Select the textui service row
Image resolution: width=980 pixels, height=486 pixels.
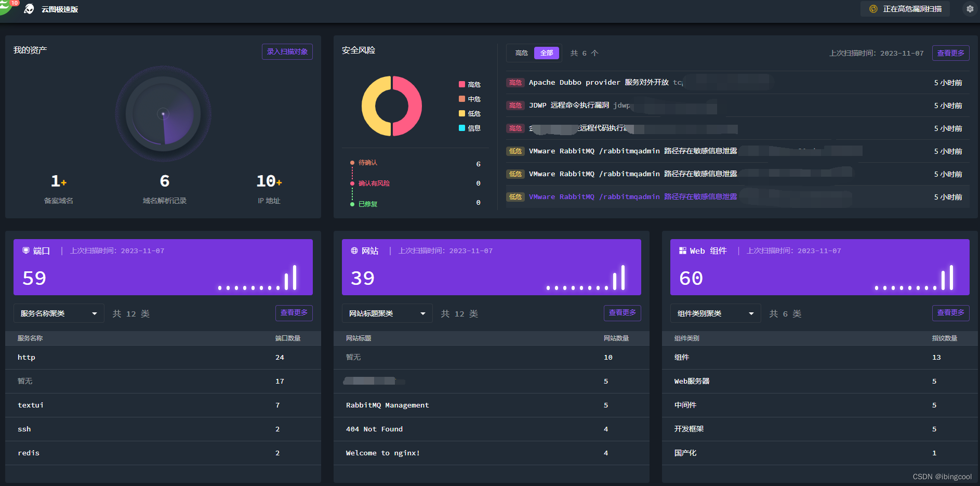click(x=163, y=405)
